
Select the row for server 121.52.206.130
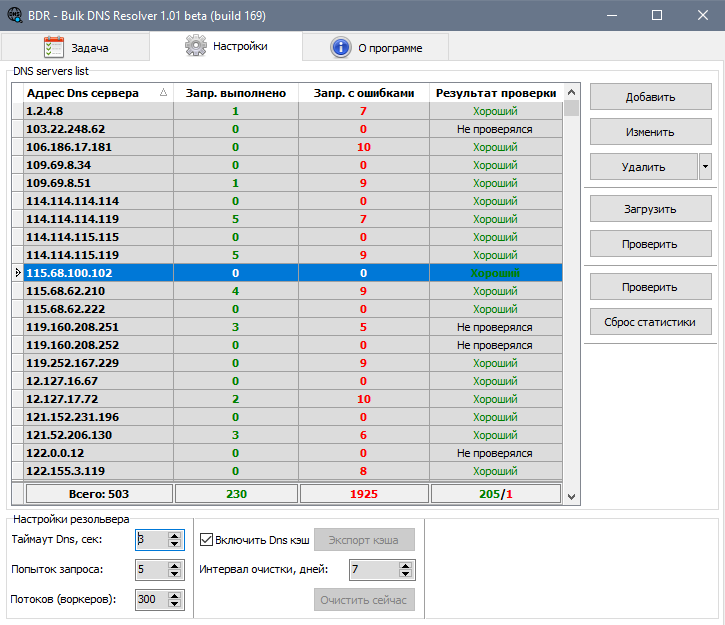287,435
